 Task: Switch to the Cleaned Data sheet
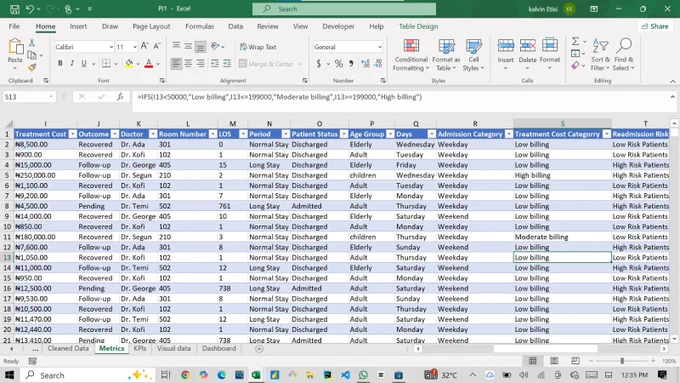[x=68, y=349]
